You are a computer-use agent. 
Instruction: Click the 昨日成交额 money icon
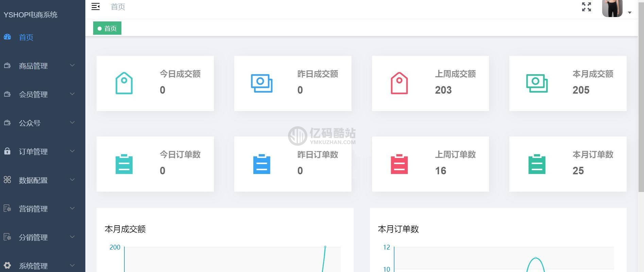tap(262, 83)
